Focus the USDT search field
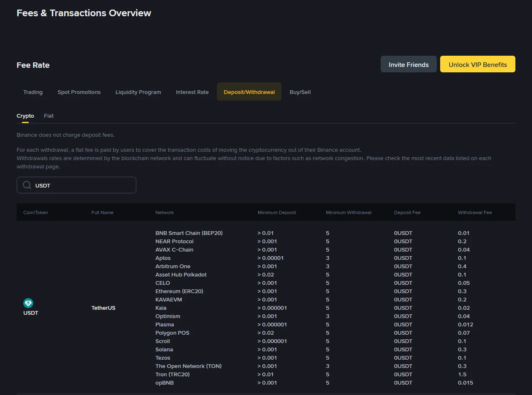The image size is (532, 395). [76, 185]
